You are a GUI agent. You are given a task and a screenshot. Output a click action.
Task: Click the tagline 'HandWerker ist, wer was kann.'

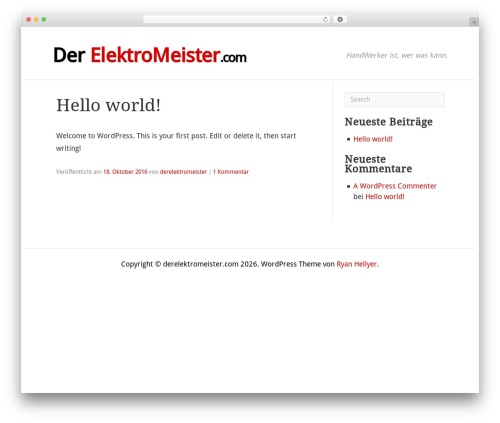coord(397,55)
